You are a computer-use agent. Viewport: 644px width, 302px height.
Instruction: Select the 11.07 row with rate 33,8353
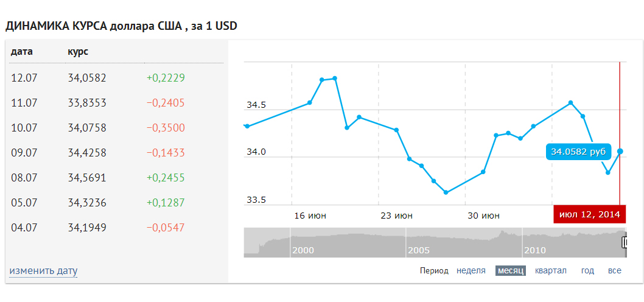click(116, 103)
